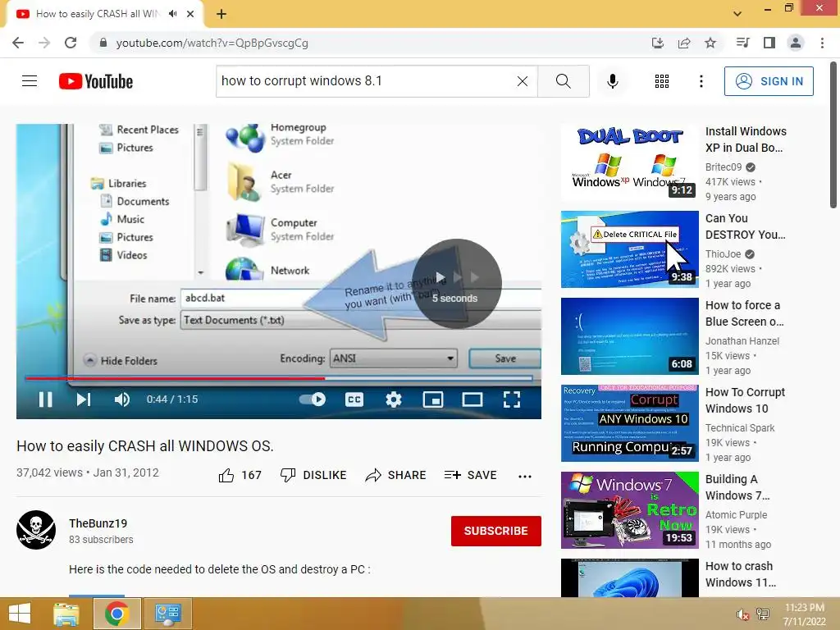This screenshot has width=840, height=630.
Task: Open the YouTube hamburger guide menu
Action: point(30,81)
